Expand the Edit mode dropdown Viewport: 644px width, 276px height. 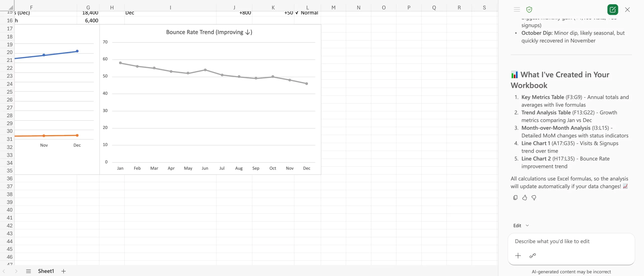521,226
